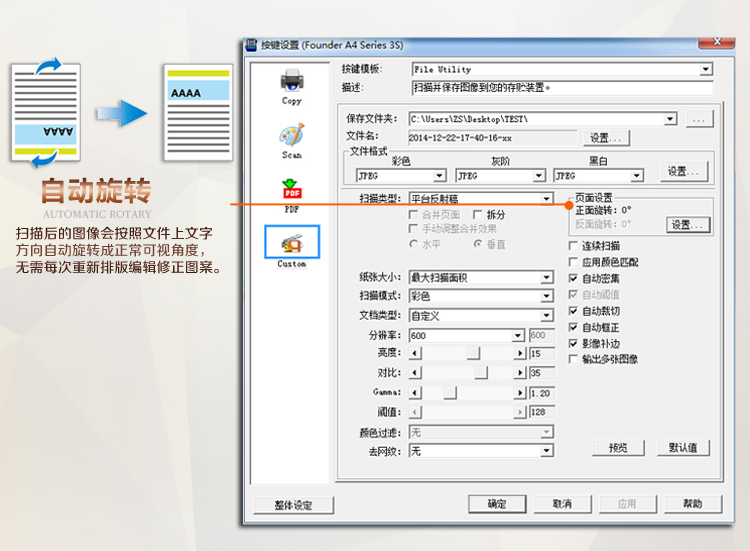This screenshot has height=551, width=750.
Task: Open the 纸张大小 paper size dropdown
Action: pyautogui.click(x=546, y=277)
